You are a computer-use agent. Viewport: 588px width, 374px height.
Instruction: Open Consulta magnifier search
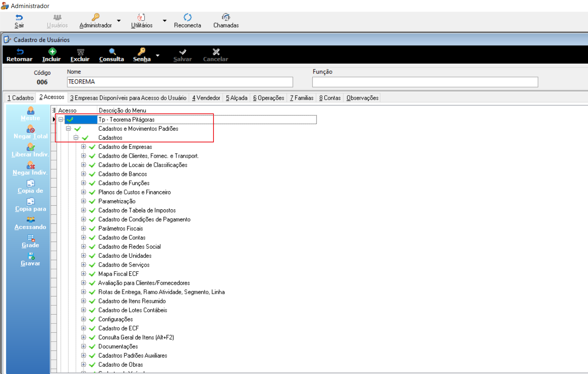point(112,52)
